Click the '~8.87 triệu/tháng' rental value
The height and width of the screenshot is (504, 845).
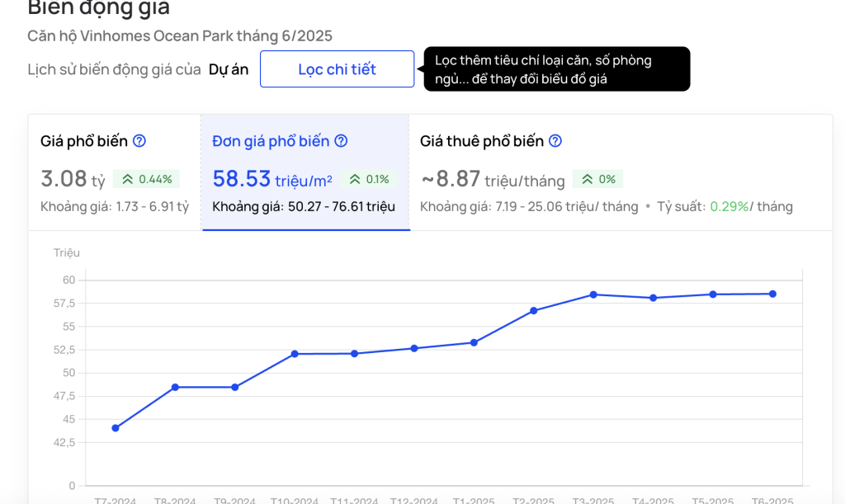pyautogui.click(x=493, y=179)
